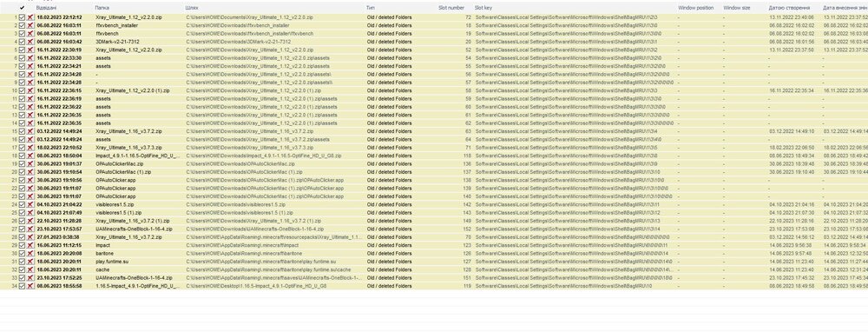Uncheck the checkbox for ffxvbench row 3

23,34
